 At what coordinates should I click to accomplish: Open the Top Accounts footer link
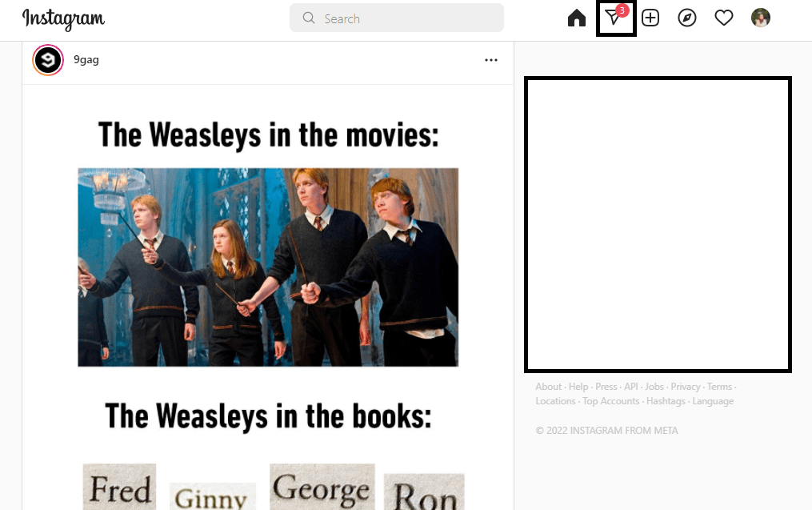pyautogui.click(x=610, y=401)
